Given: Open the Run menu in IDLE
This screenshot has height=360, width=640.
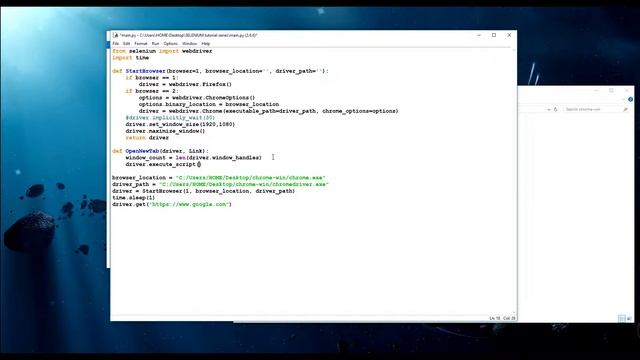Looking at the screenshot, I should [155, 44].
